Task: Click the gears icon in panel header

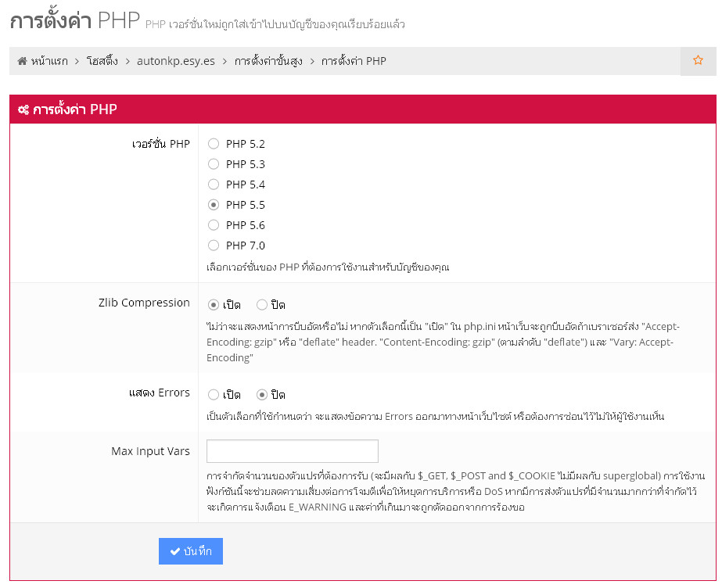Action: pos(23,110)
